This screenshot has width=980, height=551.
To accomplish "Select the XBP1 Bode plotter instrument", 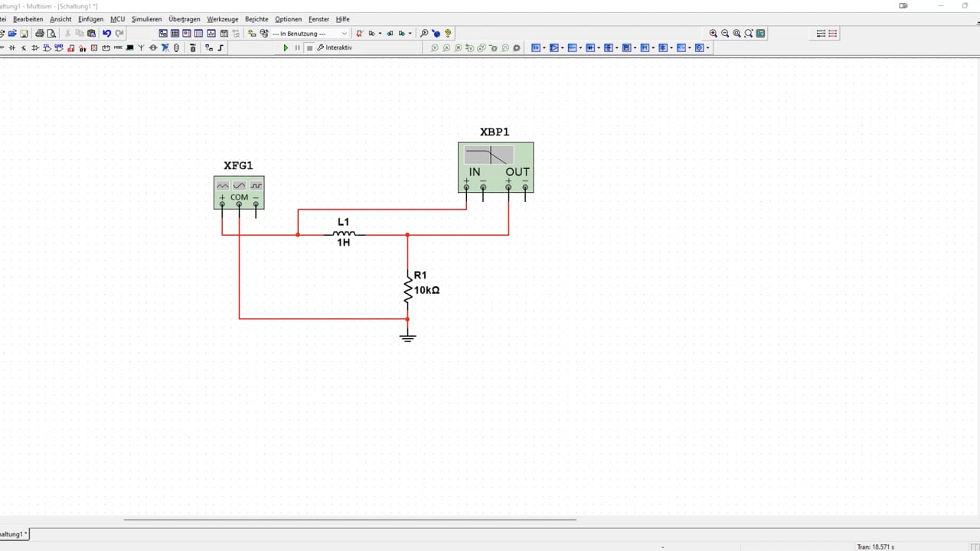I will pyautogui.click(x=495, y=167).
